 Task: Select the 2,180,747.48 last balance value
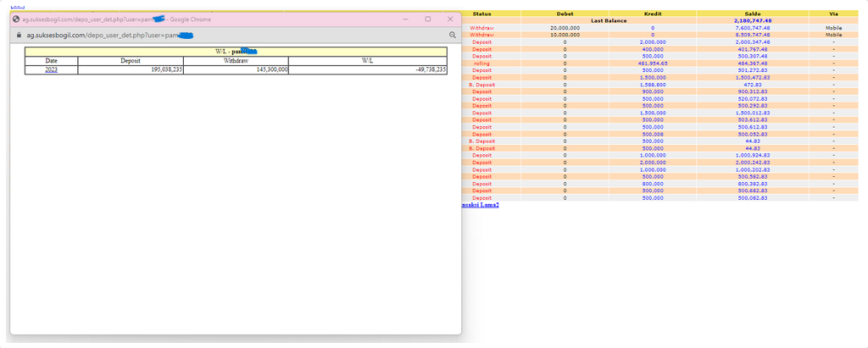click(x=753, y=20)
